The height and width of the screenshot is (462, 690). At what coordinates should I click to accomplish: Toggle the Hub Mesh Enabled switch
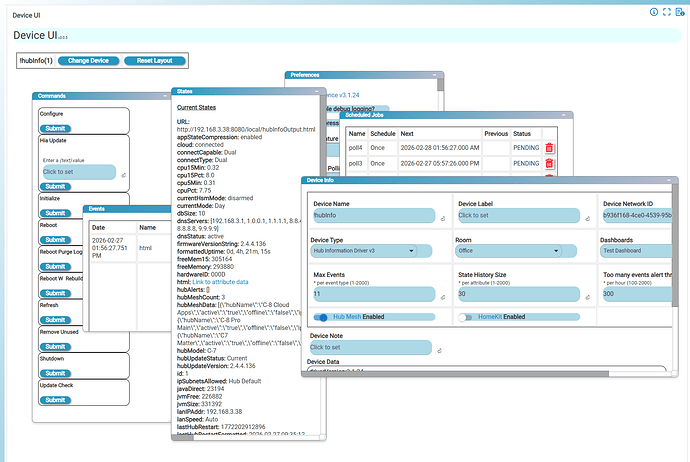tap(322, 317)
